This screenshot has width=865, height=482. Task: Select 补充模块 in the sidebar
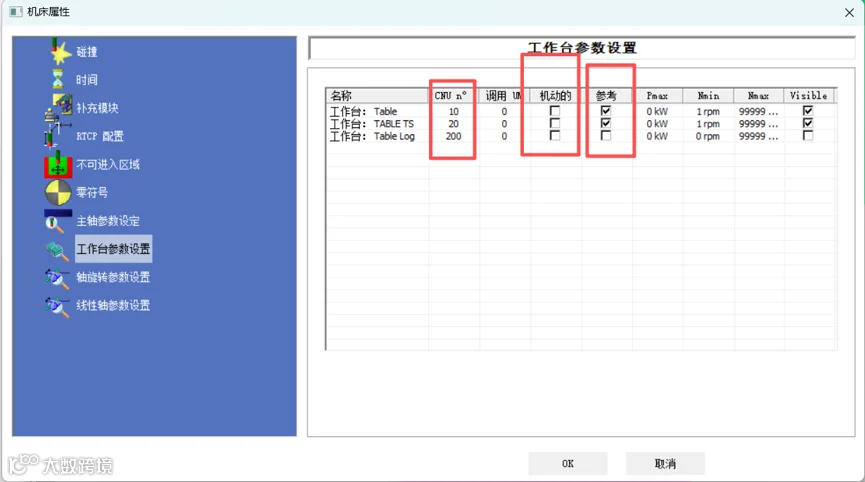tap(97, 108)
